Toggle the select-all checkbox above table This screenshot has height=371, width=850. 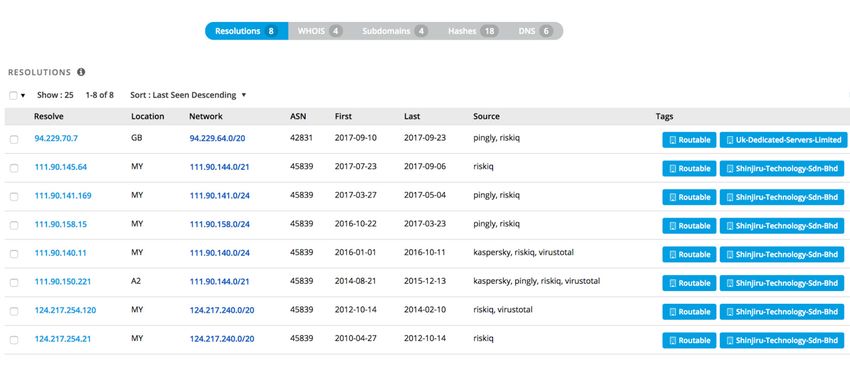coord(13,95)
